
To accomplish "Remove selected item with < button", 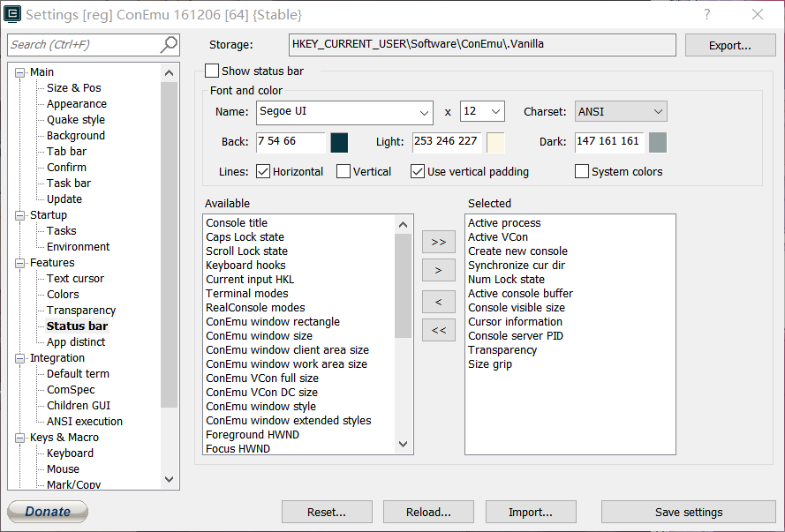I will pyautogui.click(x=438, y=302).
